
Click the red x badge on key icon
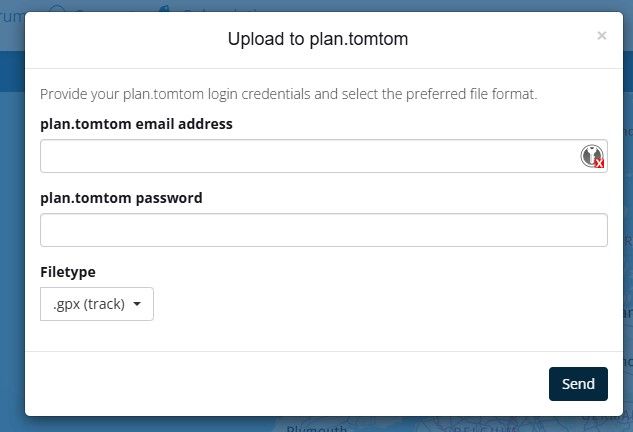pyautogui.click(x=599, y=163)
